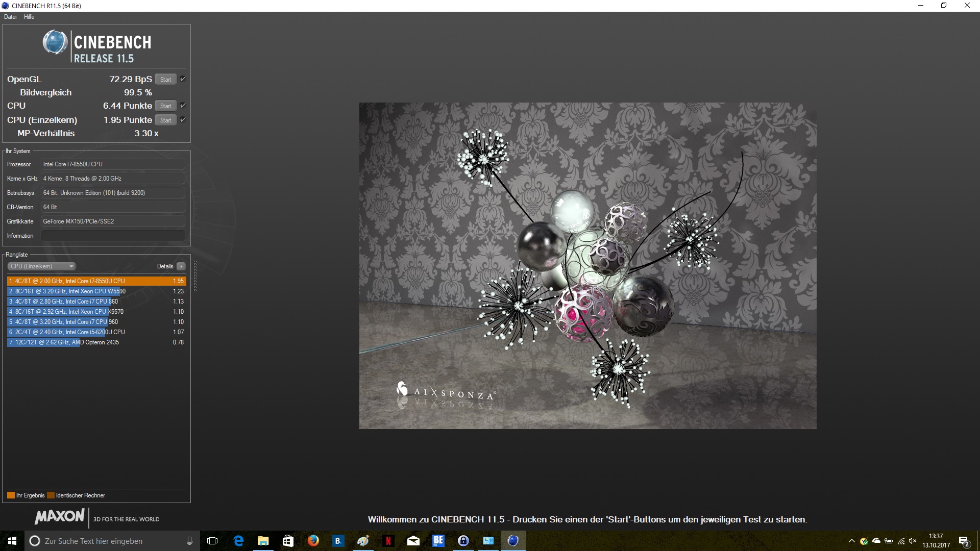Open the padlock password manager icon

[x=463, y=541]
